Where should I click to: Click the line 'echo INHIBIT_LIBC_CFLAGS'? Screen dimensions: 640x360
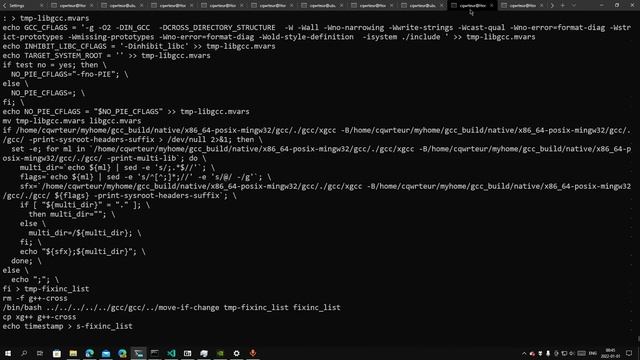click(139, 46)
